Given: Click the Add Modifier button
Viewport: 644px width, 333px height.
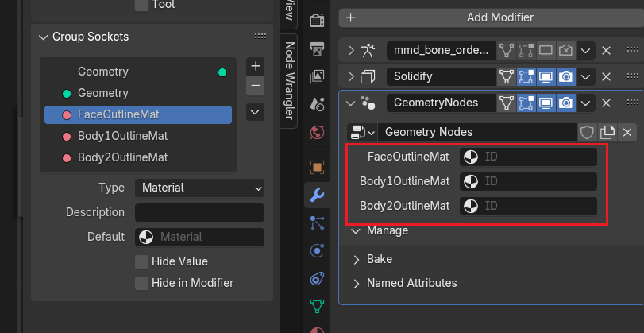Looking at the screenshot, I should [x=499, y=17].
